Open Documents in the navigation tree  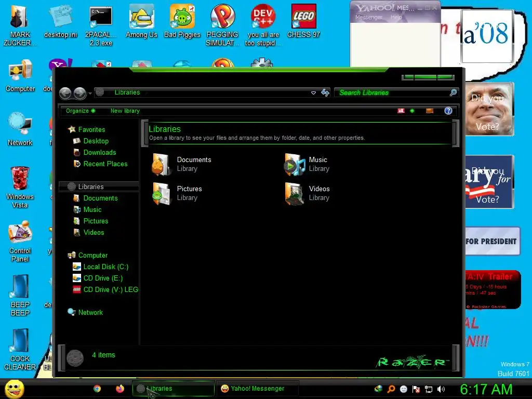coord(96,198)
